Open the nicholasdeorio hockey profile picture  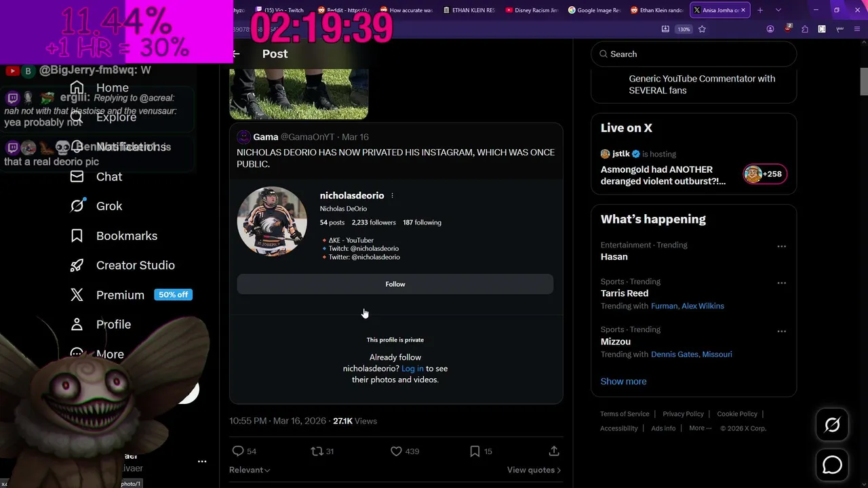tap(272, 222)
